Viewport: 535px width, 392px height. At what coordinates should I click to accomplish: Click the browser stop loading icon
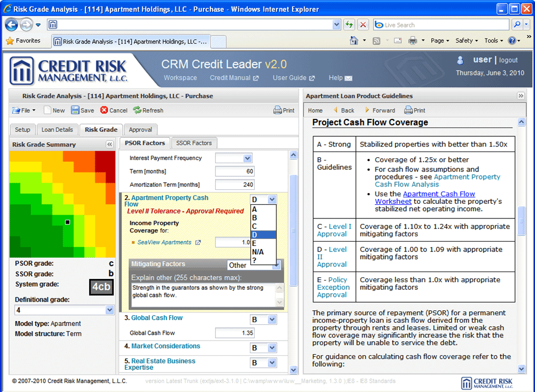pos(363,24)
